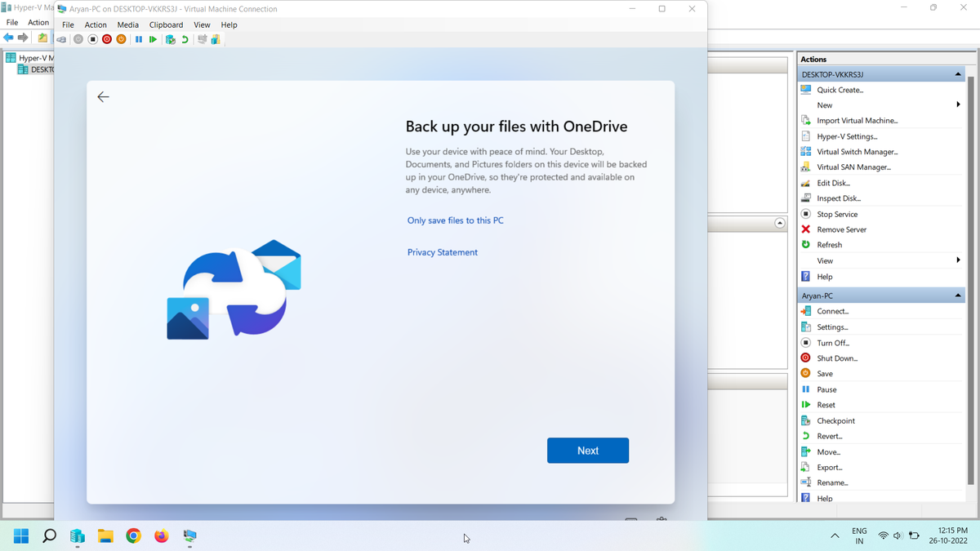Expand the New submenu in Actions pane
The image size is (980, 551).
pos(958,104)
